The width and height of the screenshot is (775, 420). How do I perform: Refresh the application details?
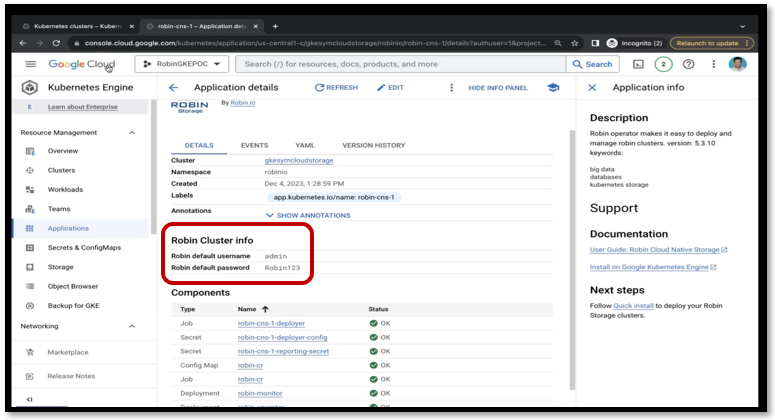point(336,87)
